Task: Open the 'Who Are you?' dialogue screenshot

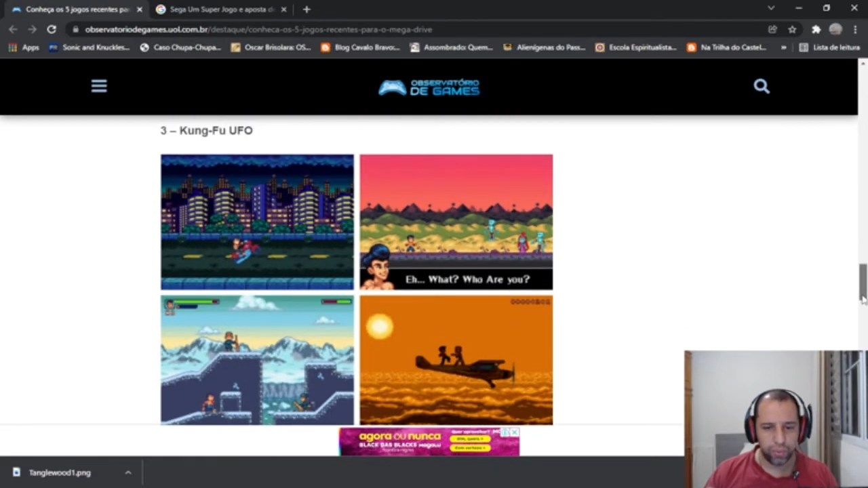Action: click(x=456, y=222)
